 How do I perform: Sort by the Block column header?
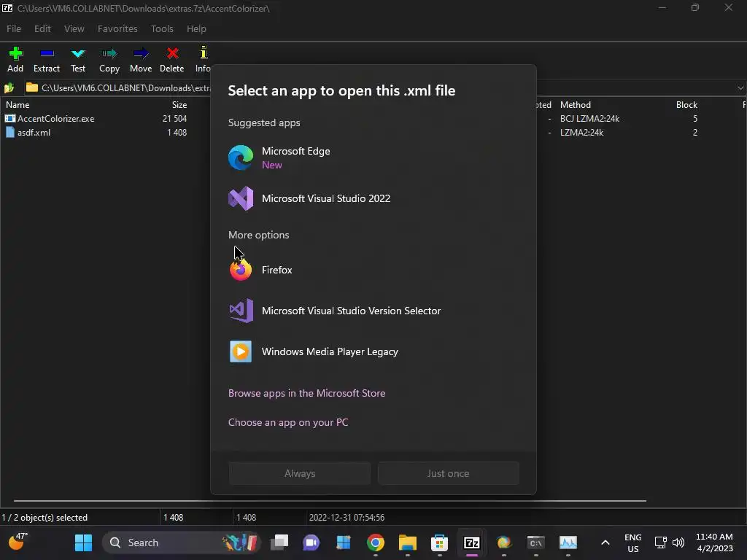tap(686, 105)
